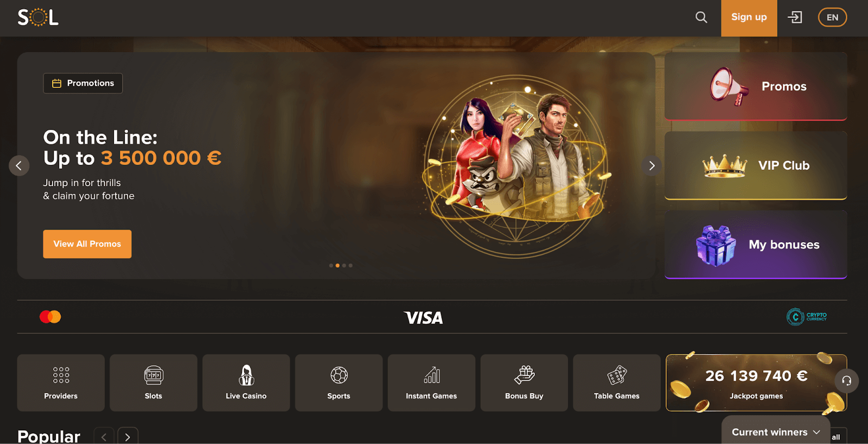Image resolution: width=868 pixels, height=444 pixels.
Task: Open the SOL logo homepage
Action: pos(38,17)
